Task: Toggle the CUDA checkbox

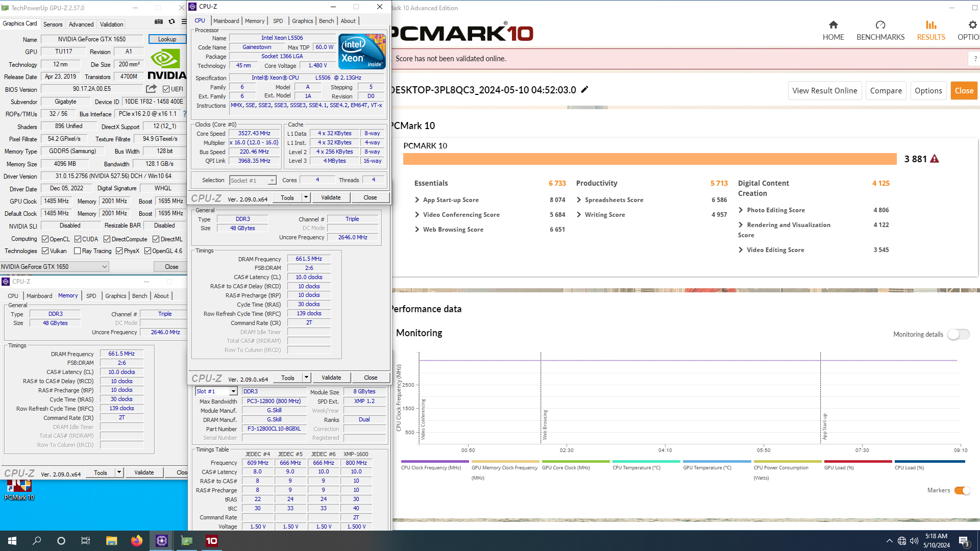Action: tap(78, 239)
